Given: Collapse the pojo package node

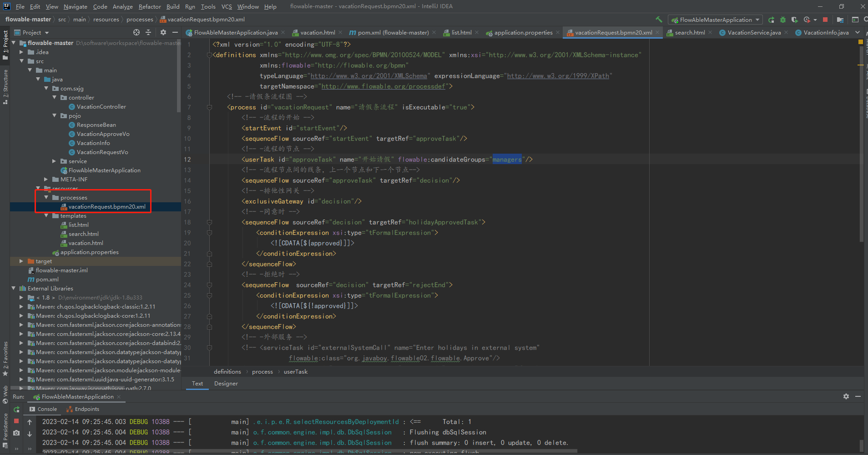Looking at the screenshot, I should pos(55,115).
